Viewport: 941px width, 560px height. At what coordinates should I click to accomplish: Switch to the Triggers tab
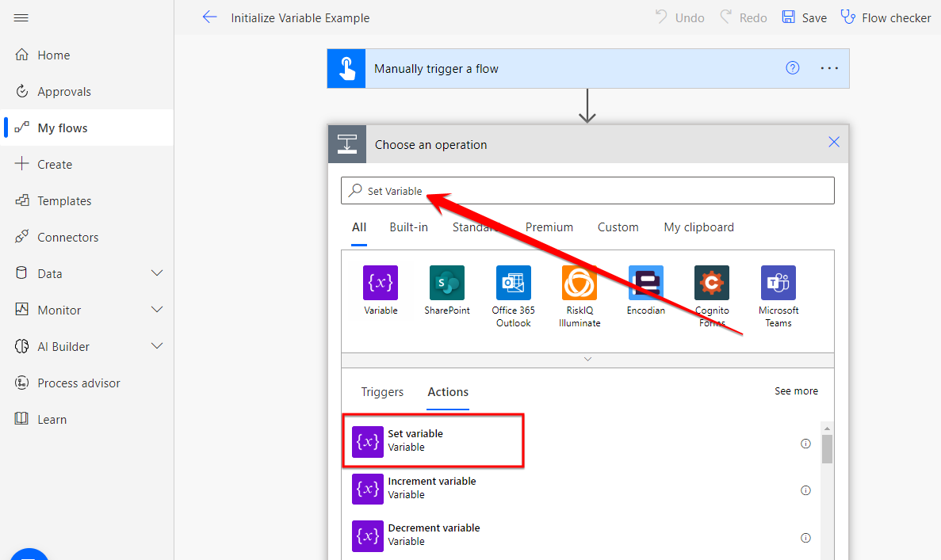[382, 392]
